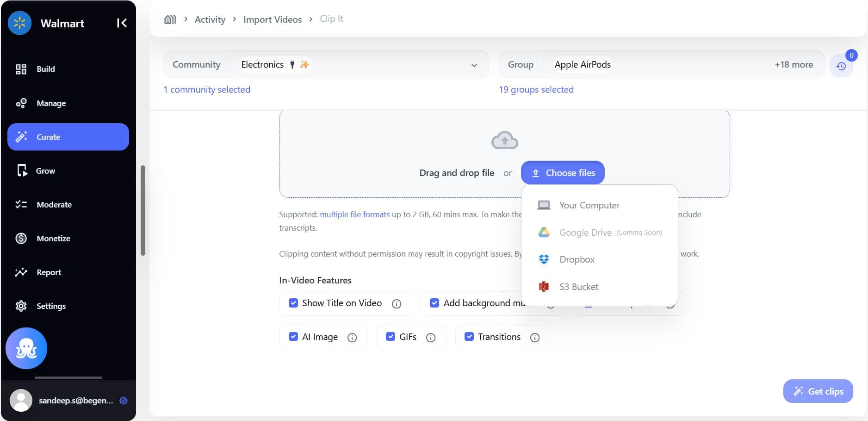Open the Build menu in sidebar
Image resolution: width=868 pixels, height=421 pixels.
68,69
